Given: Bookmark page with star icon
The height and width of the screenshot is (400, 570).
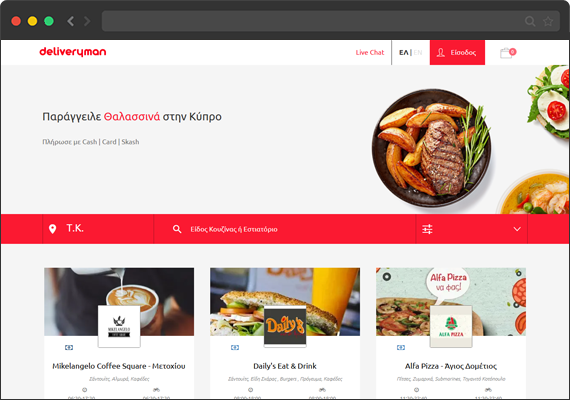Looking at the screenshot, I should click(548, 21).
